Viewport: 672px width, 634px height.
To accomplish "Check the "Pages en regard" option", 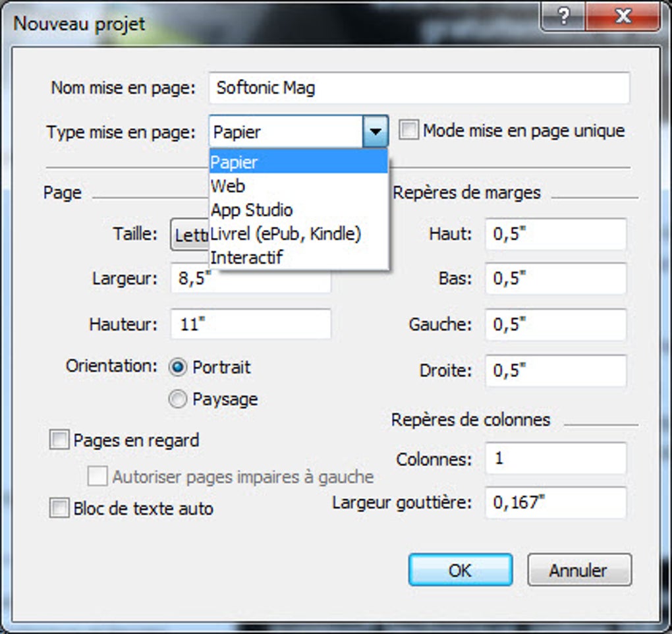I will click(60, 439).
